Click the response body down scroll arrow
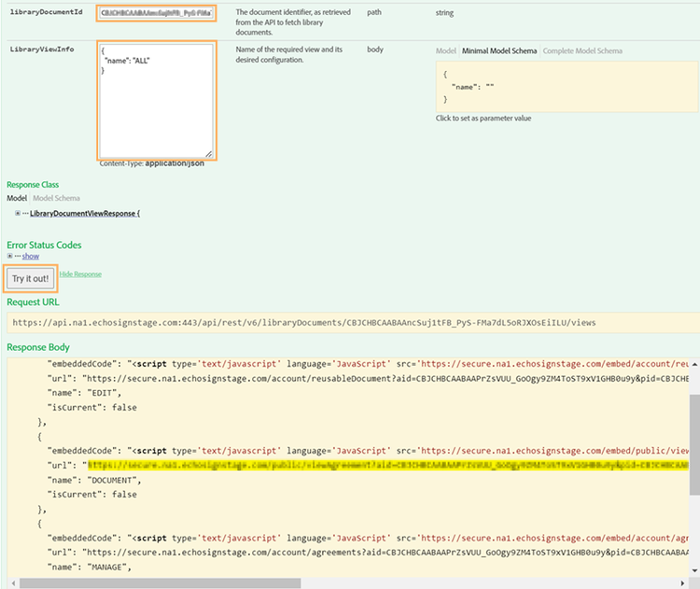Image resolution: width=700 pixels, height=589 pixels. [x=693, y=570]
